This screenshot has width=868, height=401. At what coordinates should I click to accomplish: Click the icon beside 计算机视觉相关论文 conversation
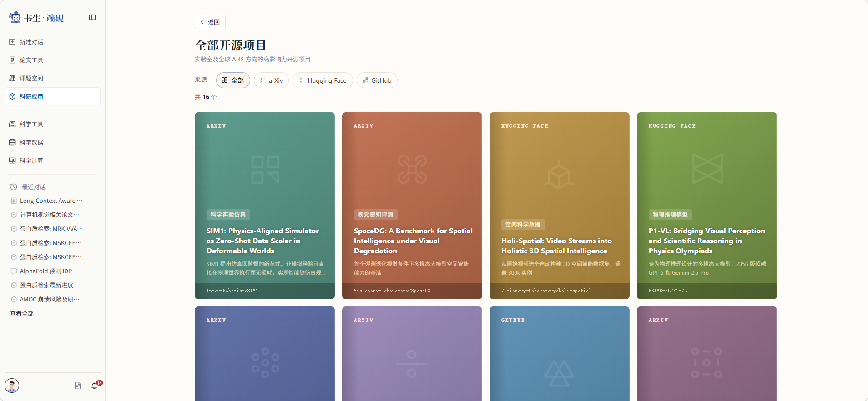14,215
